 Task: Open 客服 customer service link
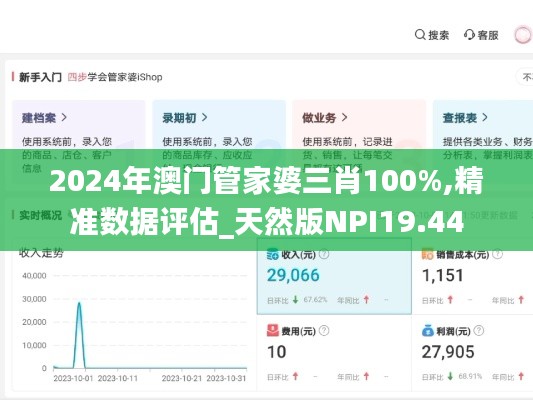488,35
